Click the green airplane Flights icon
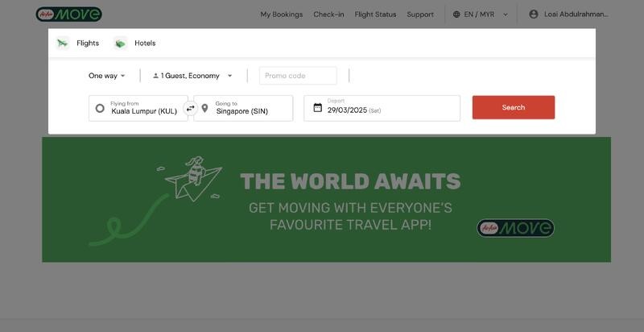This screenshot has width=644, height=332. 63,44
